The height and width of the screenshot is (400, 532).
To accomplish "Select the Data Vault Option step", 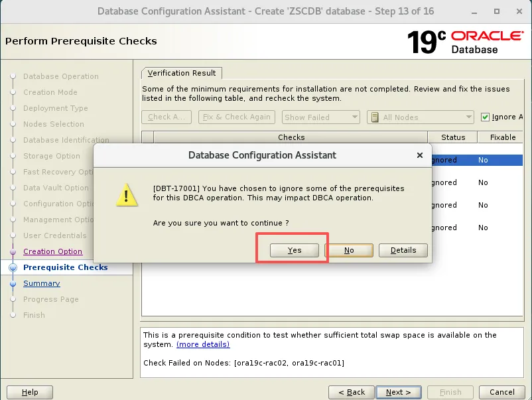I will tap(56, 188).
